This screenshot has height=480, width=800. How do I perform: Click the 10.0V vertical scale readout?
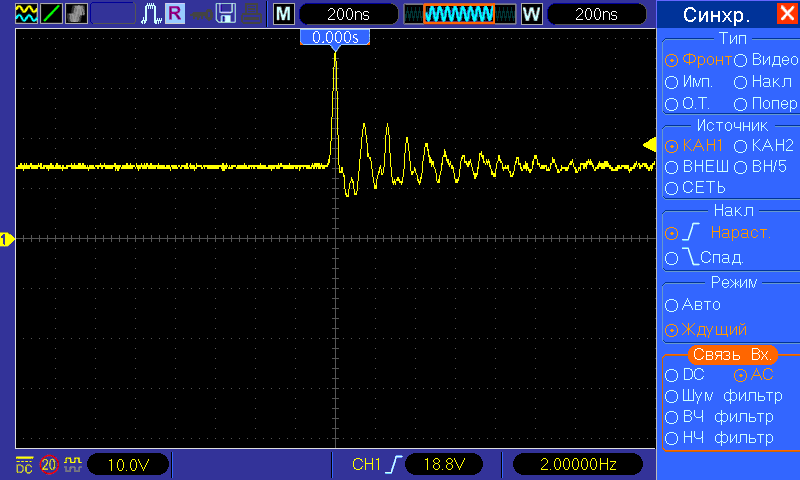tap(128, 465)
